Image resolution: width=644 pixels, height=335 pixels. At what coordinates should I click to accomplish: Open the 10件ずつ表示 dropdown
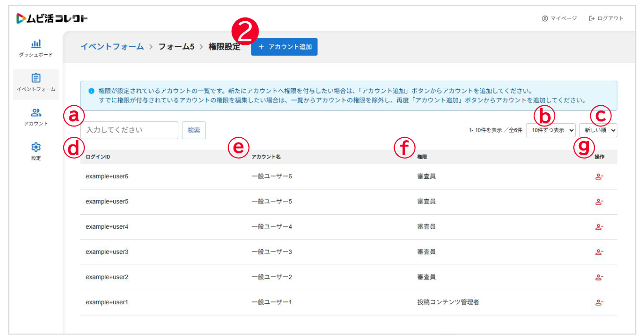coord(551,130)
